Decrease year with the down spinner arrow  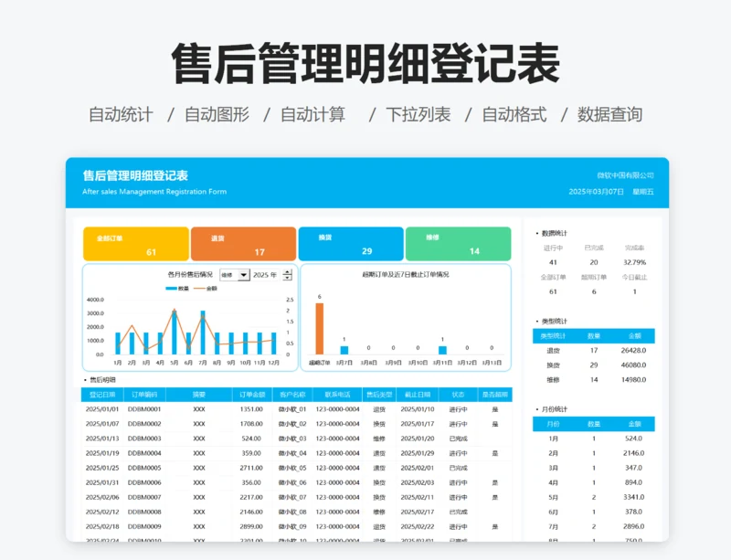click(288, 278)
